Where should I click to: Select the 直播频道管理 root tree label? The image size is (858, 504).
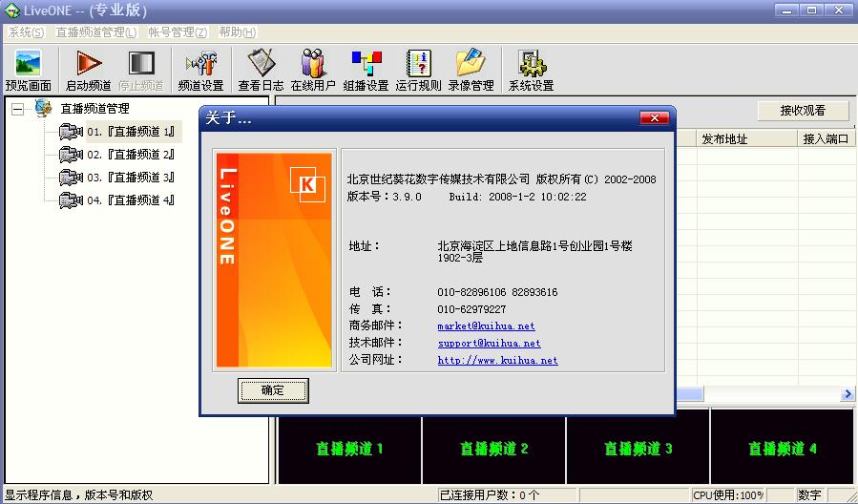[94, 109]
